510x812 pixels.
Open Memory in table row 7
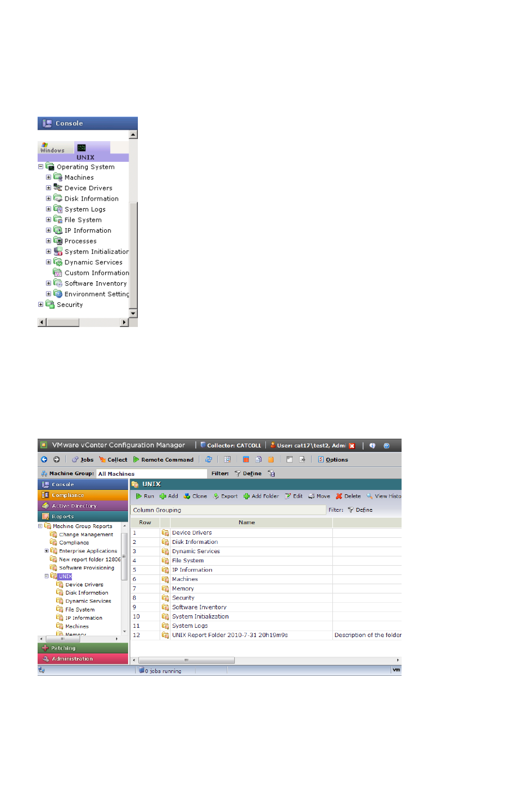pos(183,589)
